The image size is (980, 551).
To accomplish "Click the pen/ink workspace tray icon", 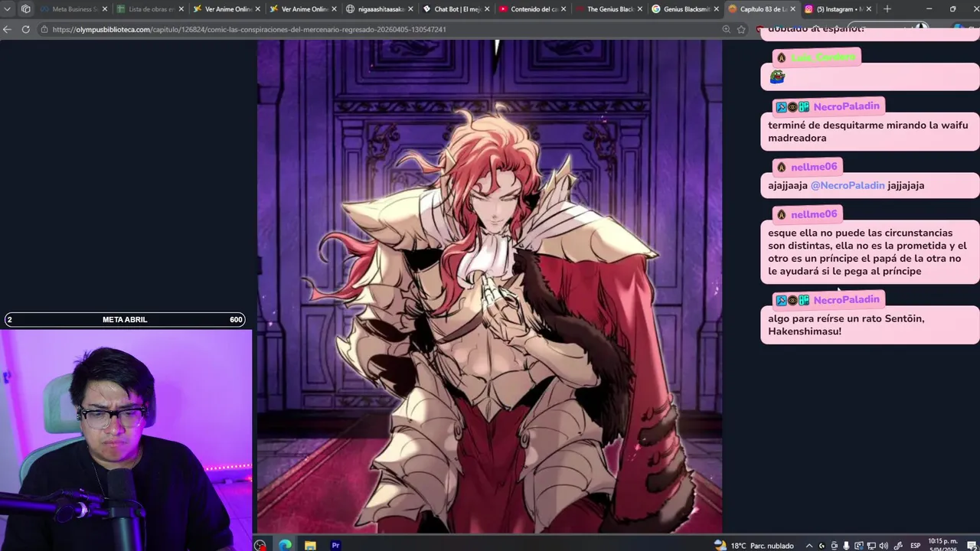I will [897, 546].
